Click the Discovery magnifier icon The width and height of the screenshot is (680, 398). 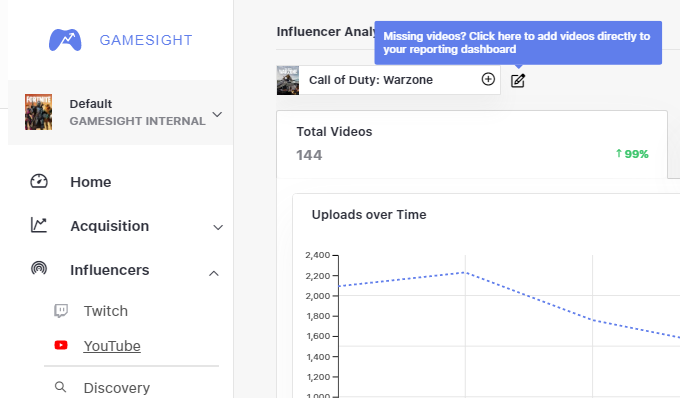(x=60, y=387)
